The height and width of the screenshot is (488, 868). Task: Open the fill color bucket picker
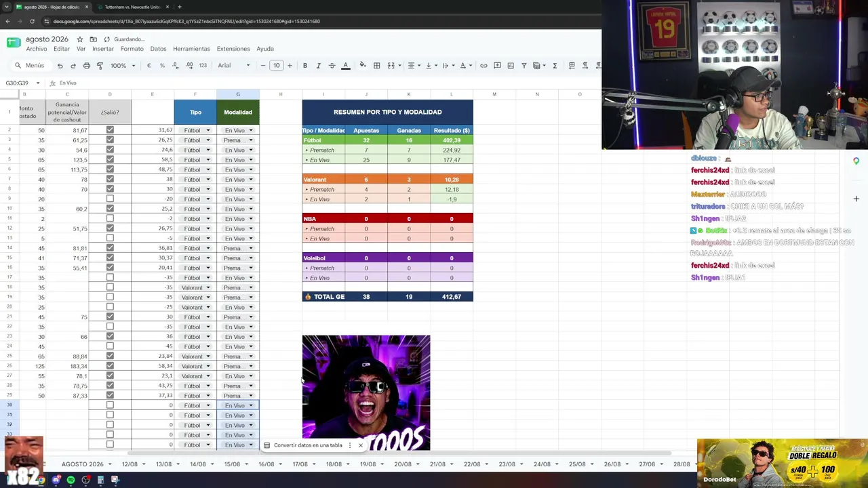coord(363,66)
